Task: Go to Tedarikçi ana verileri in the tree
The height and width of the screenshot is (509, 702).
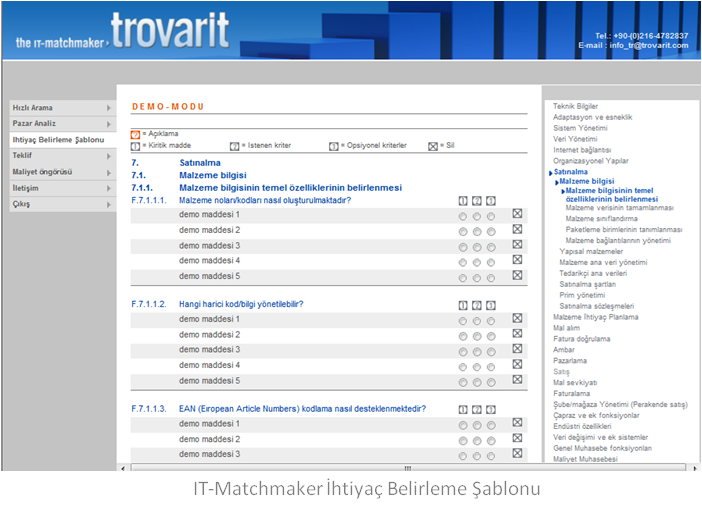Action: click(x=593, y=273)
